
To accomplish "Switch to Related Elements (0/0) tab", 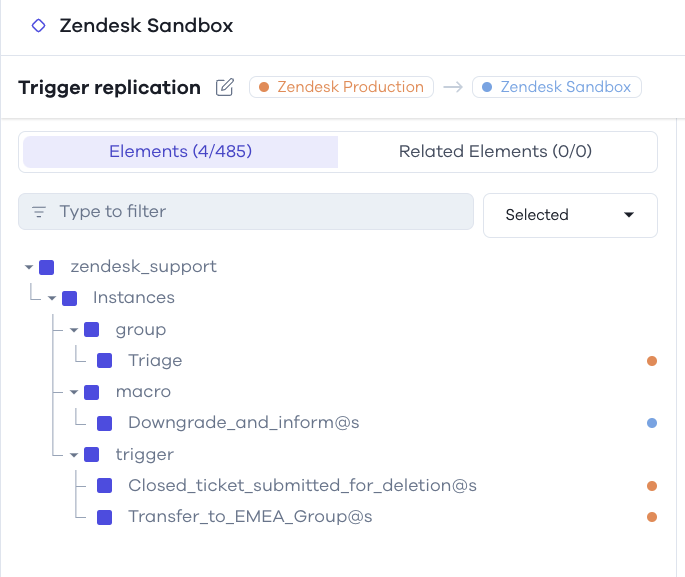I will coord(495,152).
